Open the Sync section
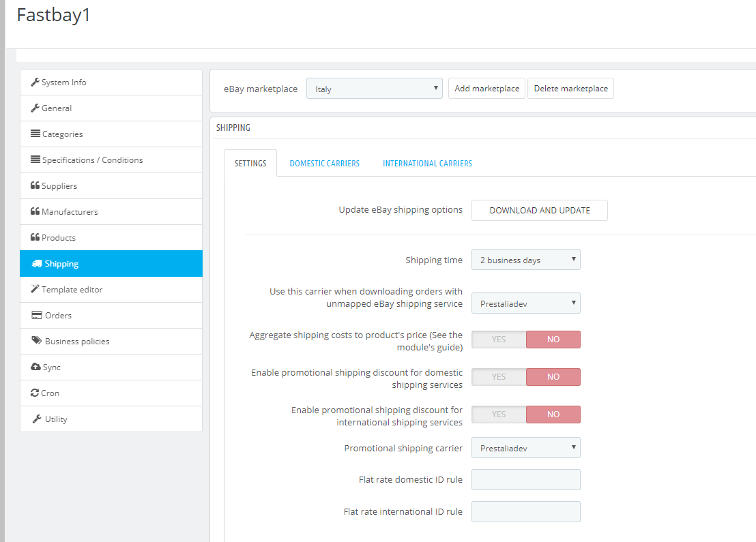The image size is (756, 542). (111, 367)
